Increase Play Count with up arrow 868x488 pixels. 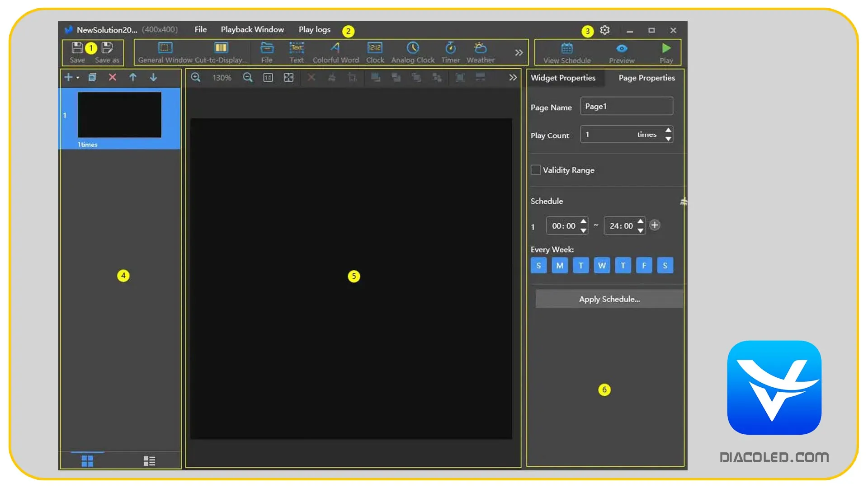pos(668,130)
